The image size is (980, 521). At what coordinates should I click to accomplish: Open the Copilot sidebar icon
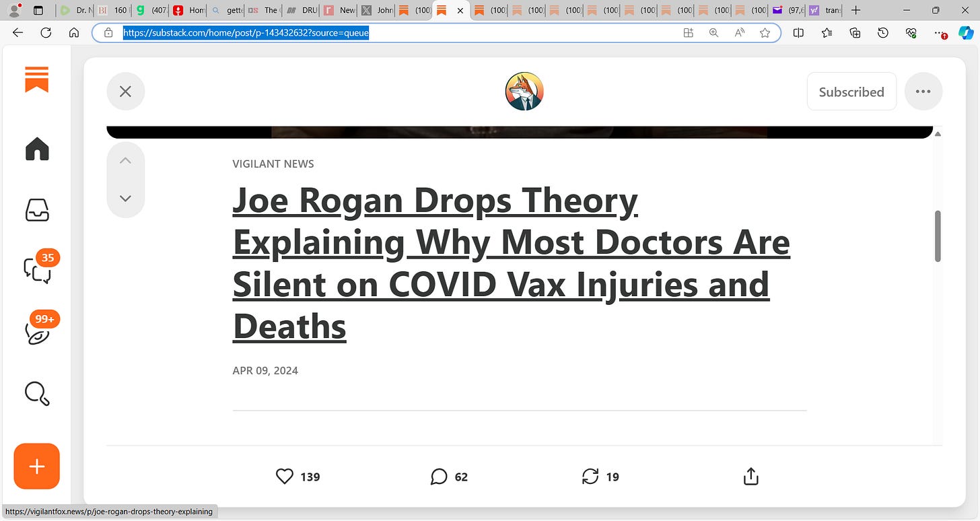[x=966, y=32]
